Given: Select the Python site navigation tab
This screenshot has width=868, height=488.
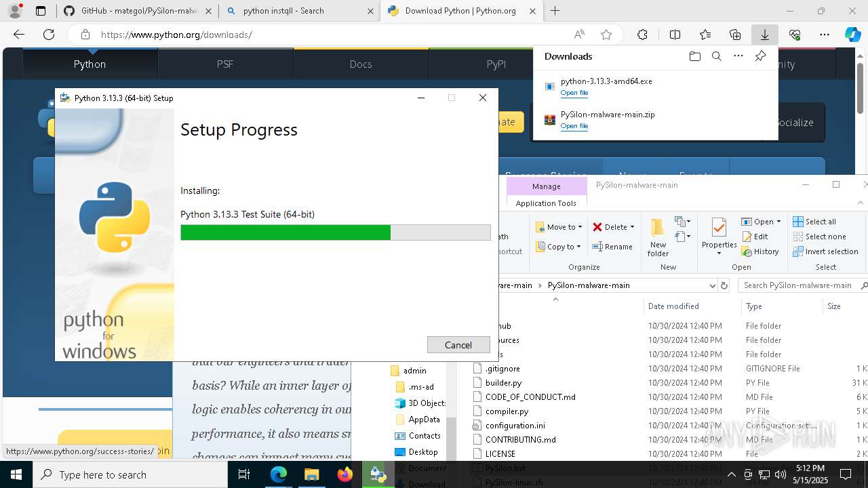Looking at the screenshot, I should click(x=90, y=64).
